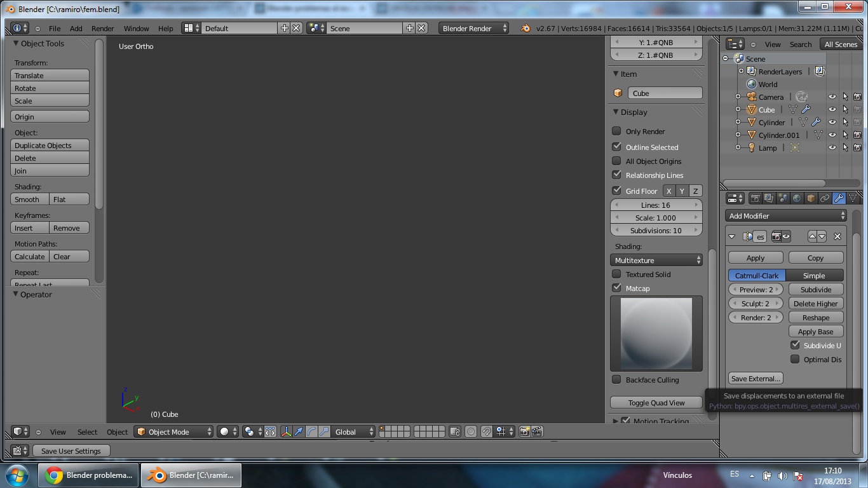This screenshot has width=868, height=488.
Task: Open the Add Modifier dropdown
Action: pos(786,215)
